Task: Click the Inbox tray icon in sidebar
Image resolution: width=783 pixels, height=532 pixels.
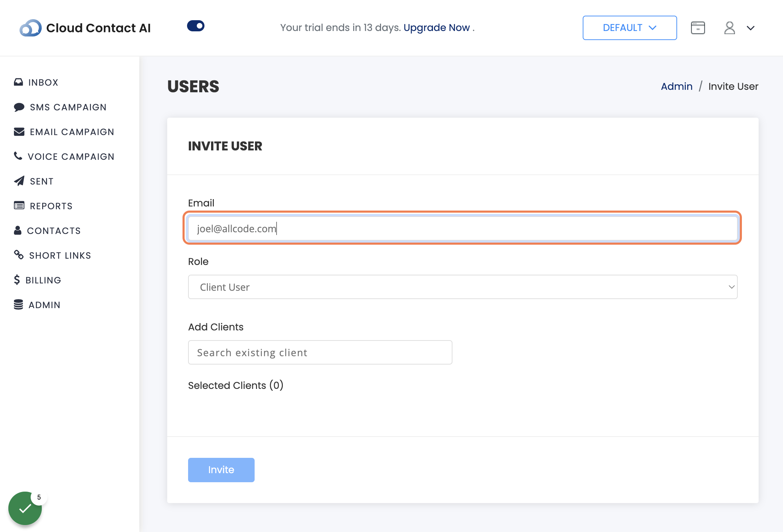Action: coord(18,82)
